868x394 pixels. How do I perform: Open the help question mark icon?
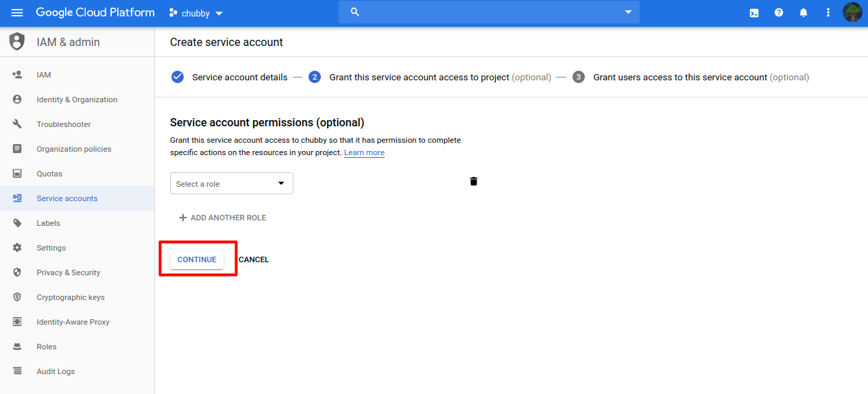(x=779, y=12)
